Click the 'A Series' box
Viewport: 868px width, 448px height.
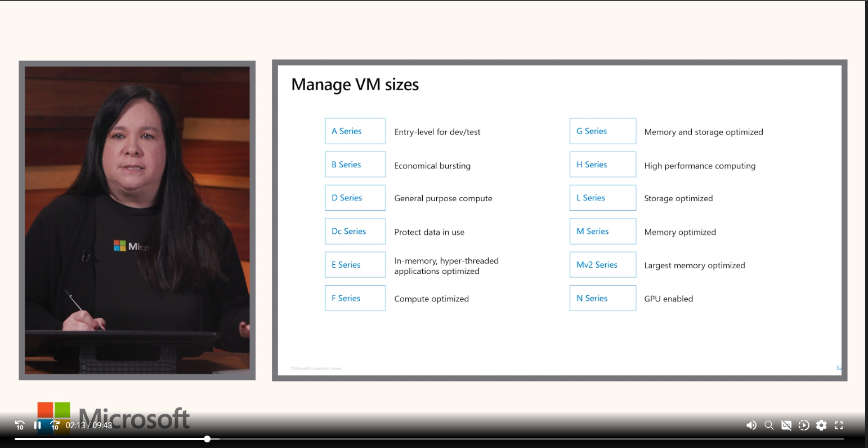pyautogui.click(x=355, y=131)
